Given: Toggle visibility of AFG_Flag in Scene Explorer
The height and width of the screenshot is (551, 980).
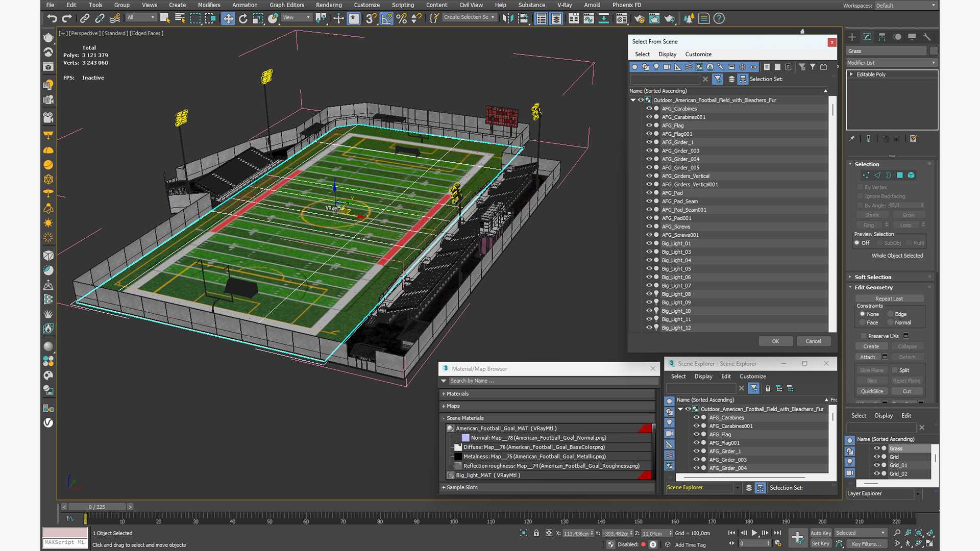Looking at the screenshot, I should click(696, 435).
